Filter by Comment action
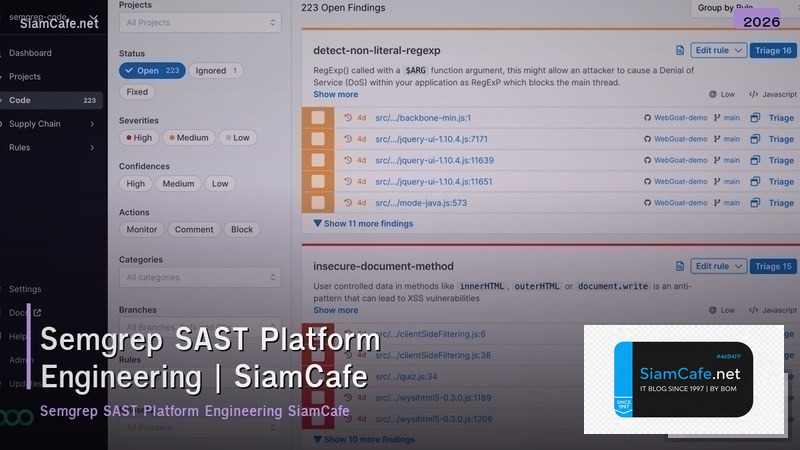Viewport: 800px width, 450px height. pyautogui.click(x=194, y=230)
